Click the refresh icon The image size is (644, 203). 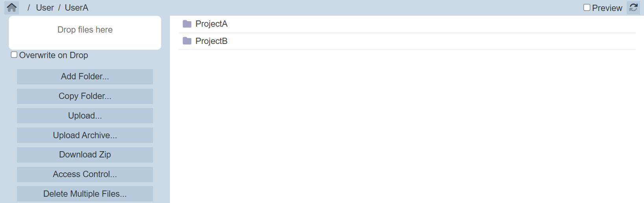[x=633, y=7]
